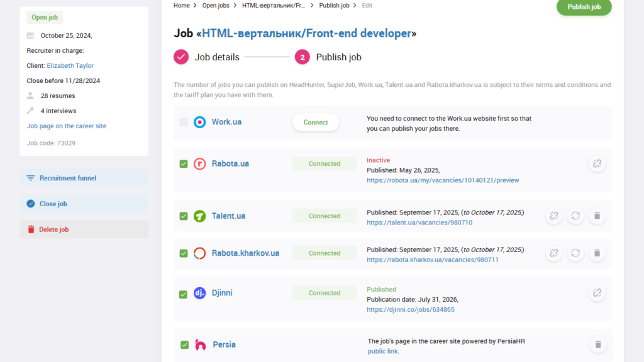Viewport: 644px width, 362px height.
Task: Click the calendar icon next to October 25, 2024
Action: (30, 35)
